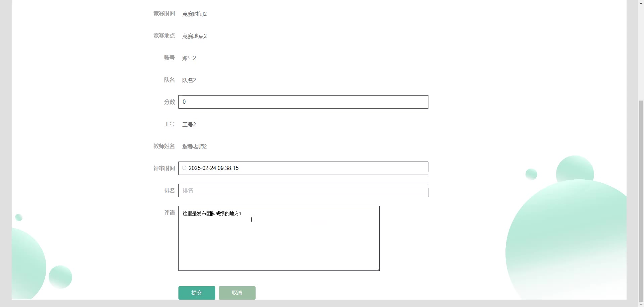Focus the 分数 score input field
Image resolution: width=644 pixels, height=307 pixels.
point(303,102)
